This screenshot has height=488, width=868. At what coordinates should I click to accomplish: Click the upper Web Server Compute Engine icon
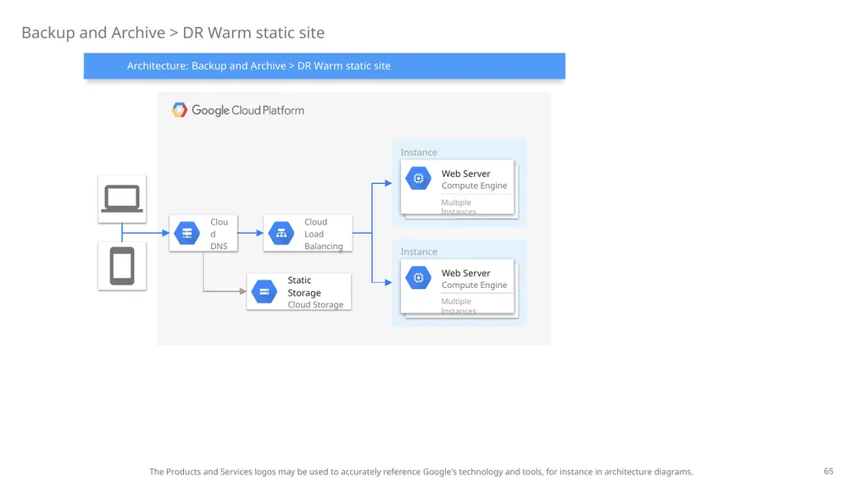coord(419,178)
